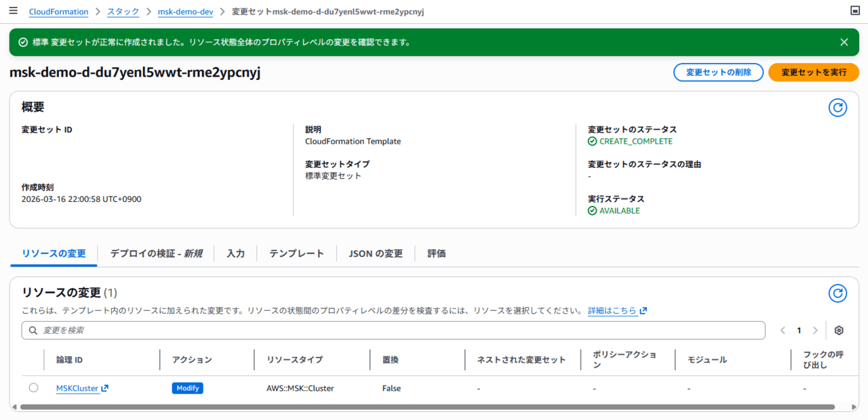Click the top-right panel toggle icon
The width and height of the screenshot is (868, 420).
[854, 12]
